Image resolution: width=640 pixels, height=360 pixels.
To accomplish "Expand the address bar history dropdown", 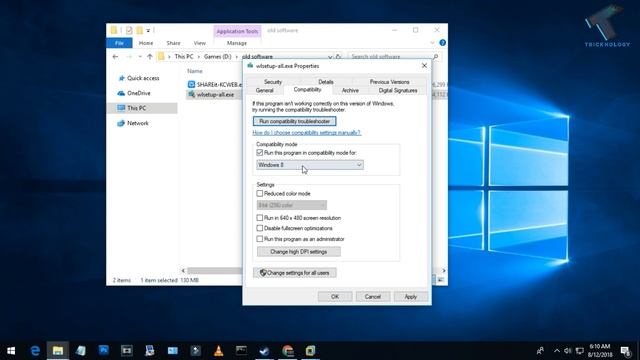I will 330,57.
